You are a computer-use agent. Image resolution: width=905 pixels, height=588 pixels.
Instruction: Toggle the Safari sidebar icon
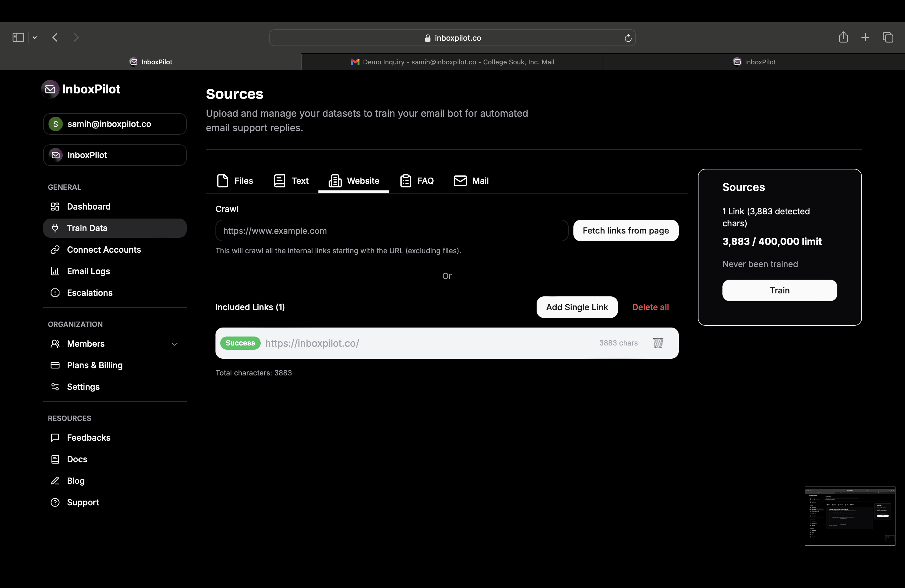(18, 37)
